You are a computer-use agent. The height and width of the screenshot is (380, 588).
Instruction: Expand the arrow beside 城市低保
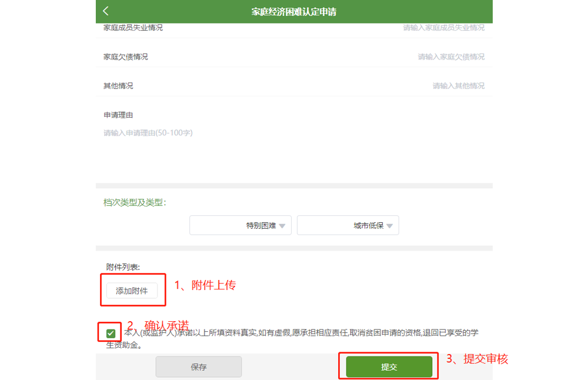[x=390, y=225]
